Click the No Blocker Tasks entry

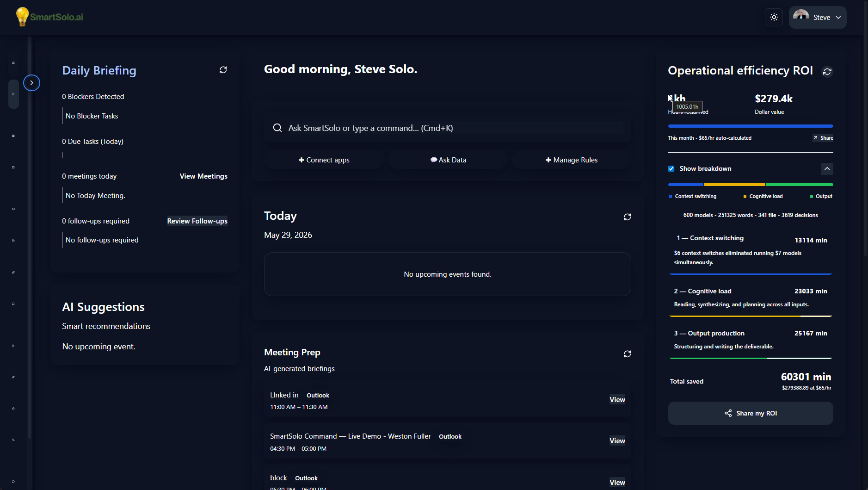[x=92, y=116]
